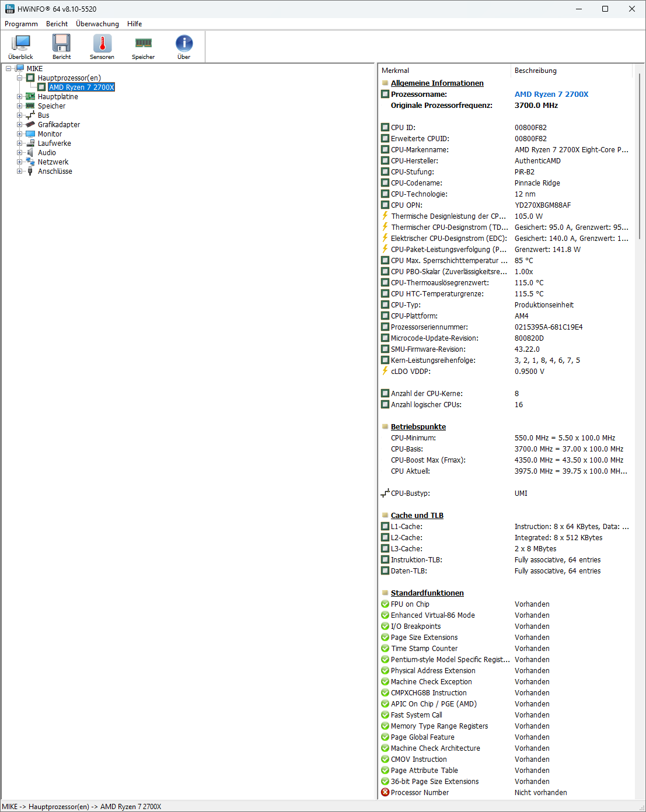Click the Monitor display icon in tree

point(30,134)
